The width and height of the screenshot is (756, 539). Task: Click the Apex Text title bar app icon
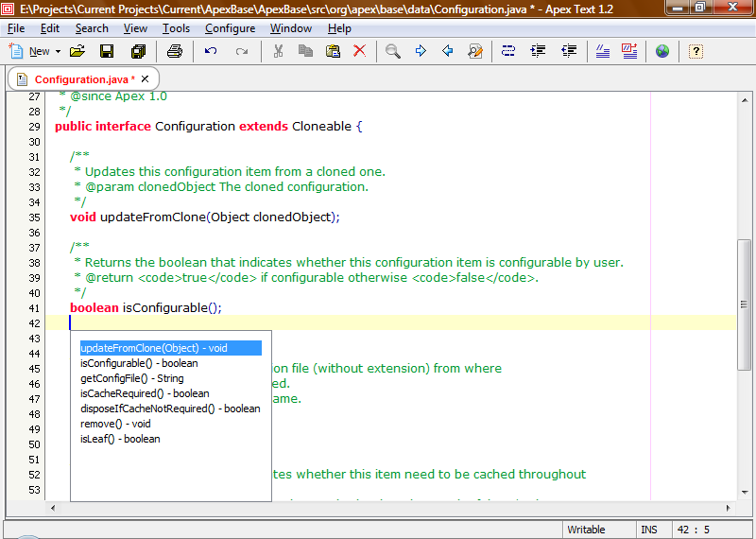9,9
